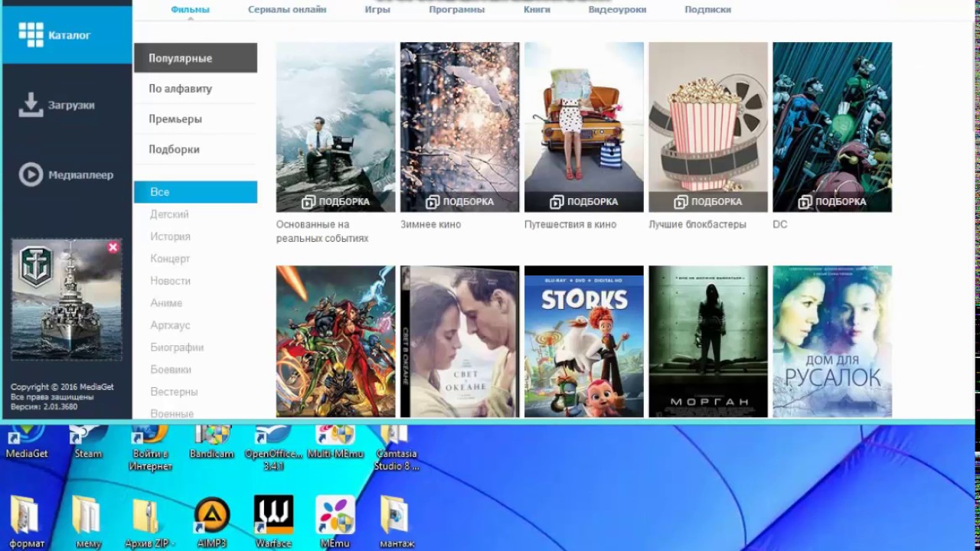The image size is (980, 551).
Task: Choose the Аниме genre
Action: [166, 303]
